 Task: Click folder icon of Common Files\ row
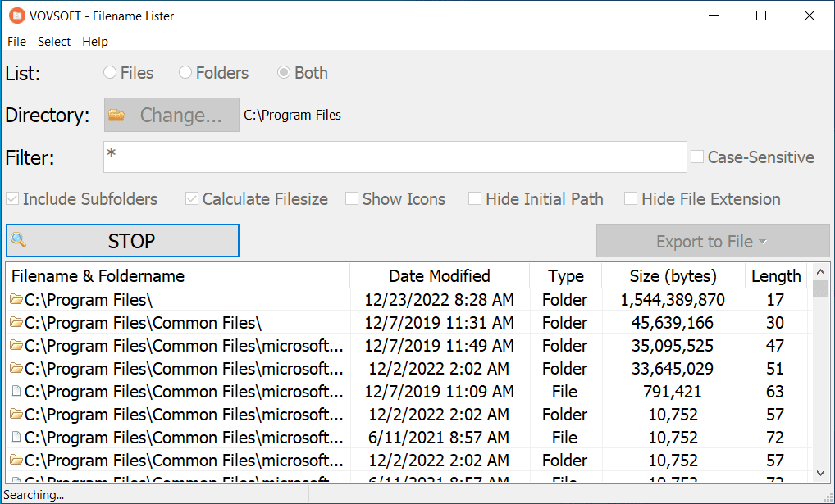pyautogui.click(x=16, y=323)
